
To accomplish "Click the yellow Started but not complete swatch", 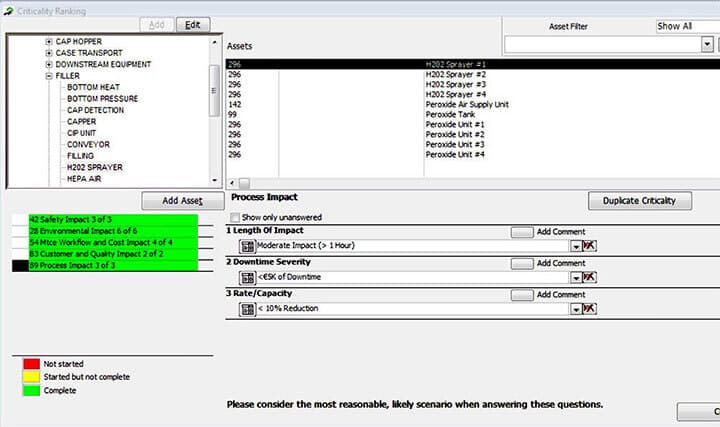I will [x=32, y=377].
